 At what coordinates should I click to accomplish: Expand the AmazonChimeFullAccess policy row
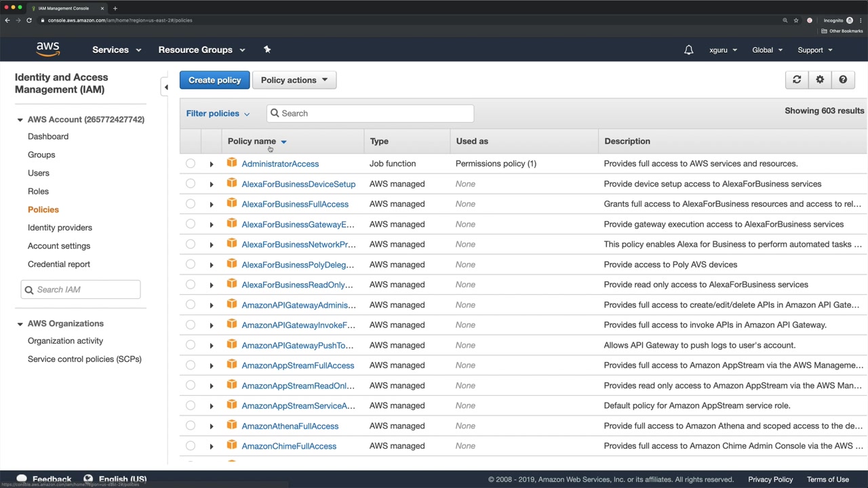[x=211, y=446]
